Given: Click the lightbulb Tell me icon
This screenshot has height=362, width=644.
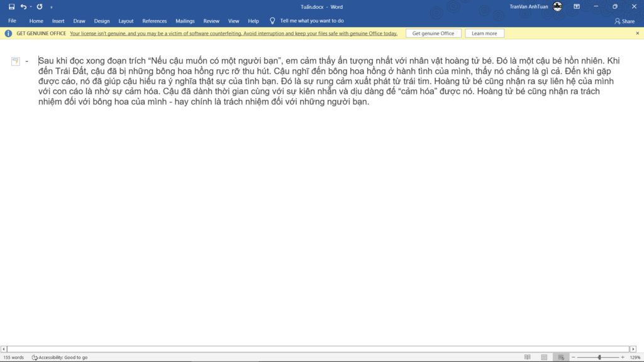Looking at the screenshot, I should (x=272, y=21).
